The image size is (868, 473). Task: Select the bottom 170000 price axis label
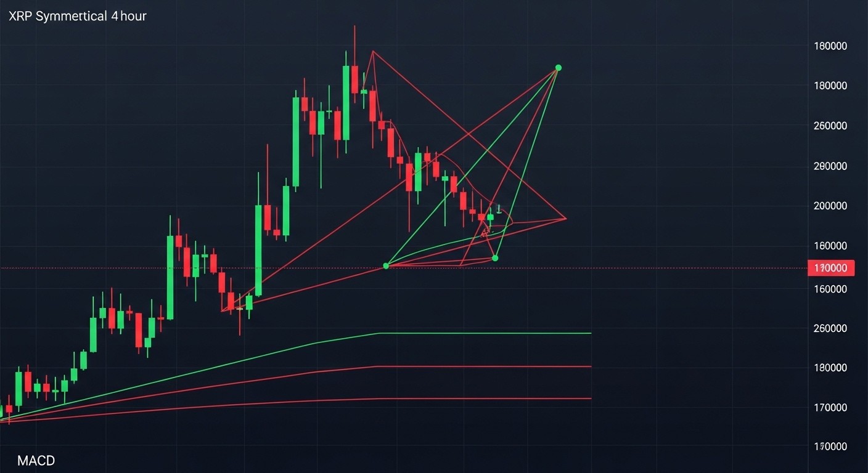click(x=830, y=447)
